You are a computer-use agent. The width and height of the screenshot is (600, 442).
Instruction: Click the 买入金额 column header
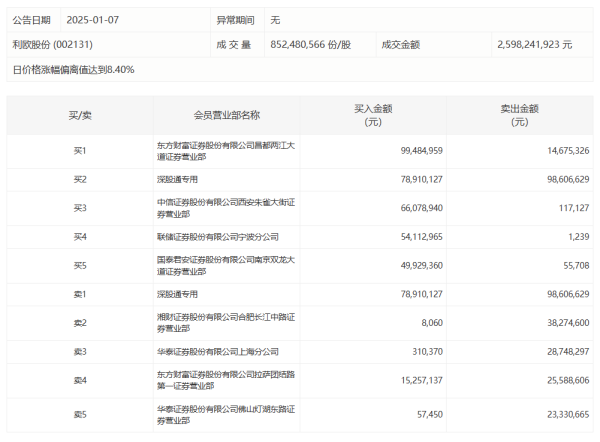point(373,115)
